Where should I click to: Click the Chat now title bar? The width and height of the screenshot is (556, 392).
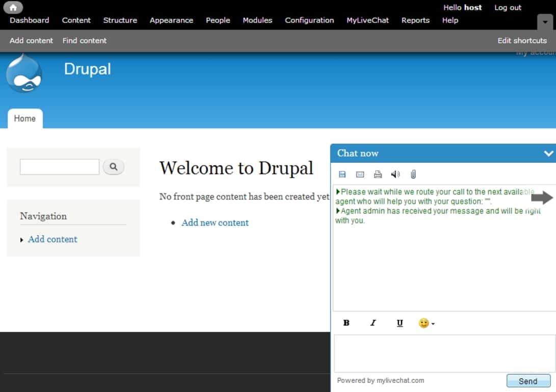pyautogui.click(x=443, y=153)
